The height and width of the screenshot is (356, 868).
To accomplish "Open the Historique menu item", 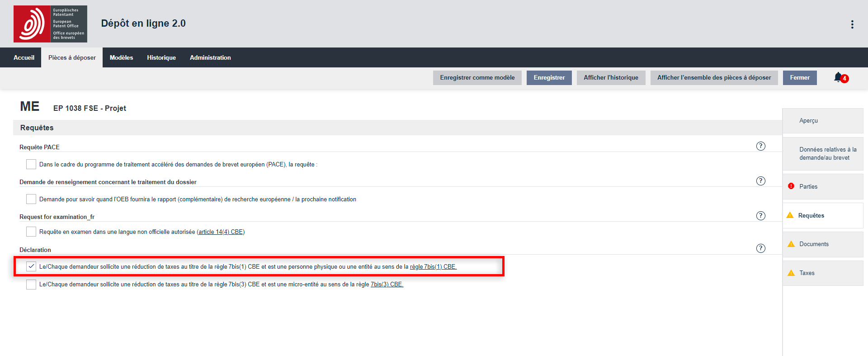I will coord(161,57).
